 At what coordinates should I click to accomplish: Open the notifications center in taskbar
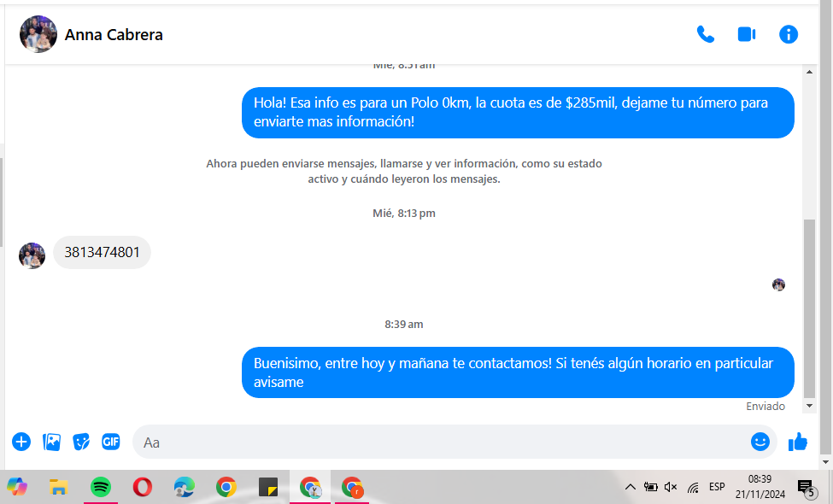pyautogui.click(x=805, y=488)
